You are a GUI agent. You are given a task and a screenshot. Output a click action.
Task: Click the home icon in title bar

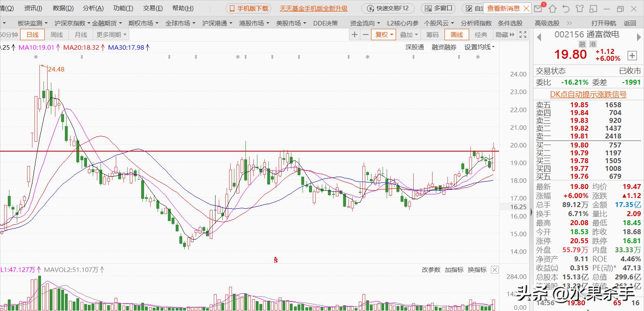[x=552, y=9]
